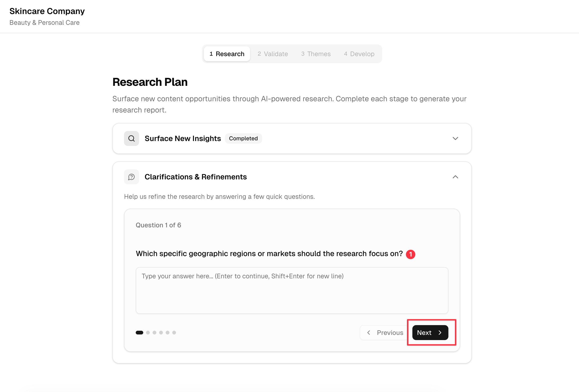Click the left chevron inside the Previous button

tap(369, 333)
